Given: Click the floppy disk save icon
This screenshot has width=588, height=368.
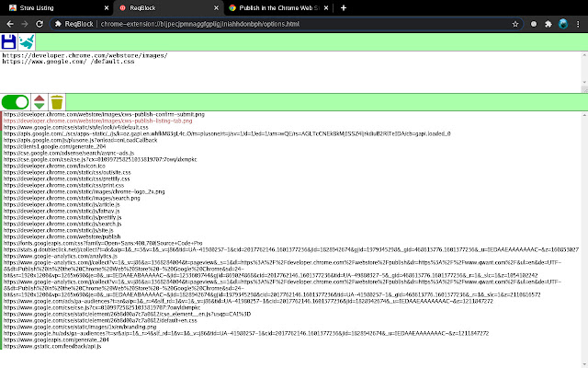Looking at the screenshot, I should 8,41.
